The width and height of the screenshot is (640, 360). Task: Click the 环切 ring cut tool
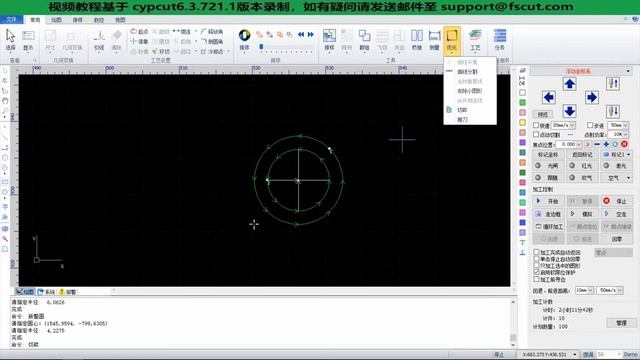click(x=161, y=51)
